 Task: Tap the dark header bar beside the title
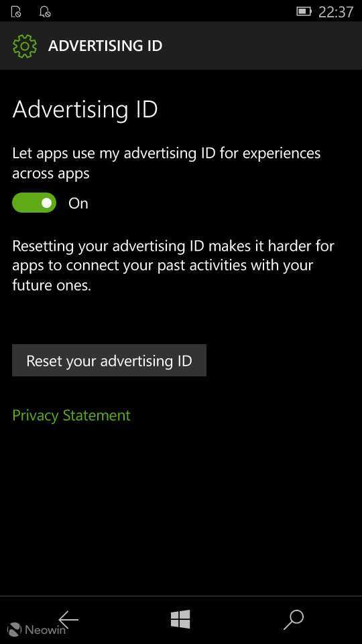coord(262,46)
